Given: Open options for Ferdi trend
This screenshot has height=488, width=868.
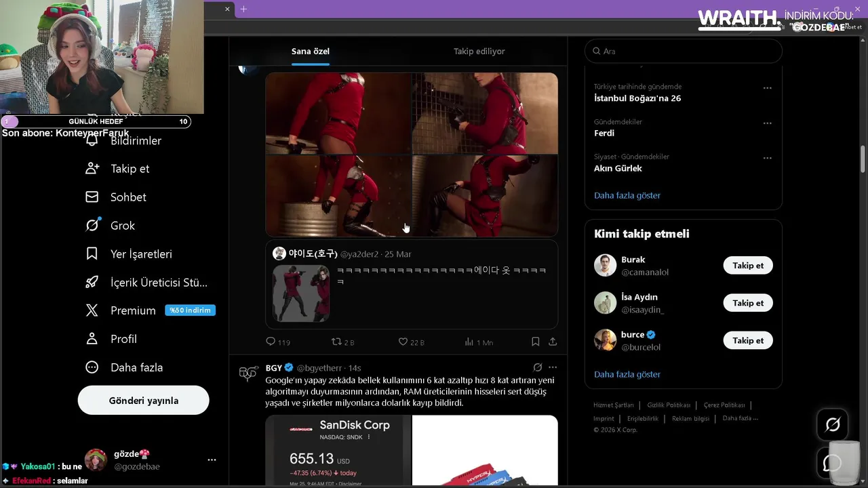Looking at the screenshot, I should coord(767,123).
